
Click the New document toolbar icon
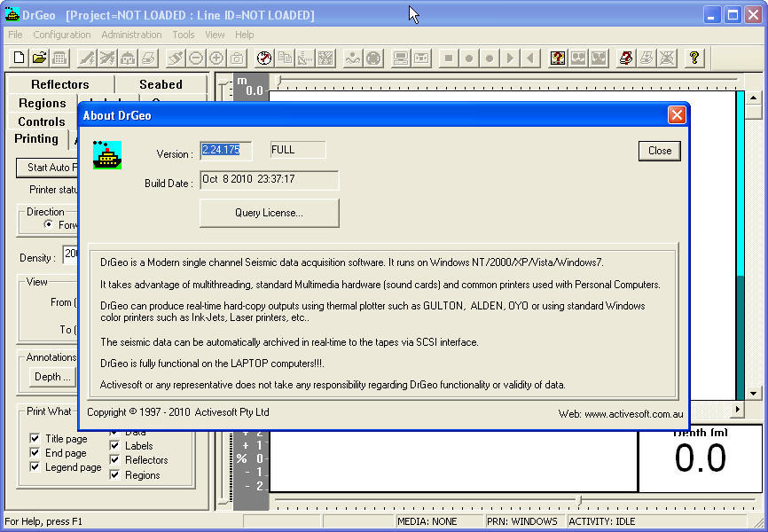20,58
